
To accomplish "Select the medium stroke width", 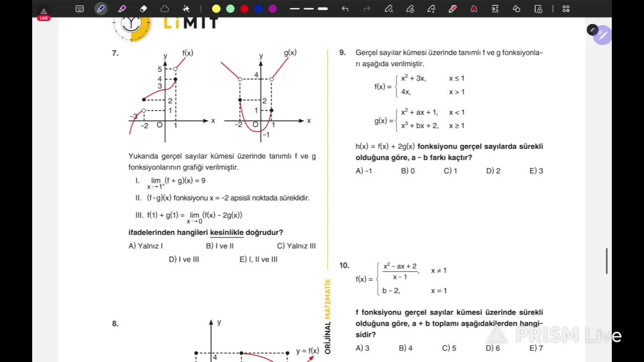I will click(309, 9).
